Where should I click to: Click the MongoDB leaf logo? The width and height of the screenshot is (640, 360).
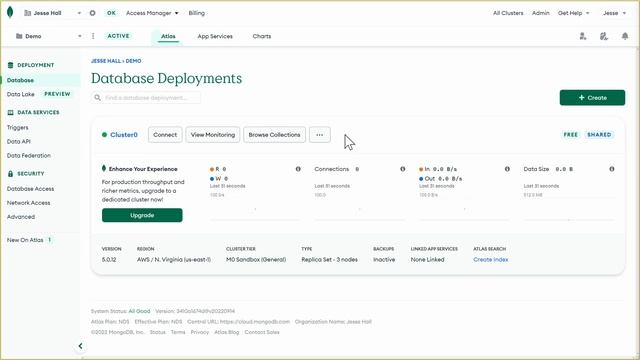10,13
